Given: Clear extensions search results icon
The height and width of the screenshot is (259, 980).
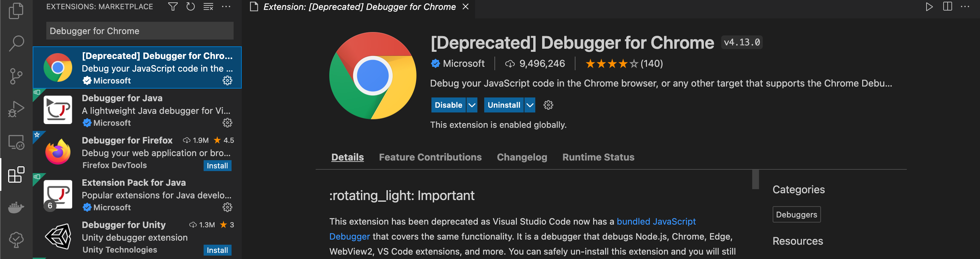Looking at the screenshot, I should 208,7.
